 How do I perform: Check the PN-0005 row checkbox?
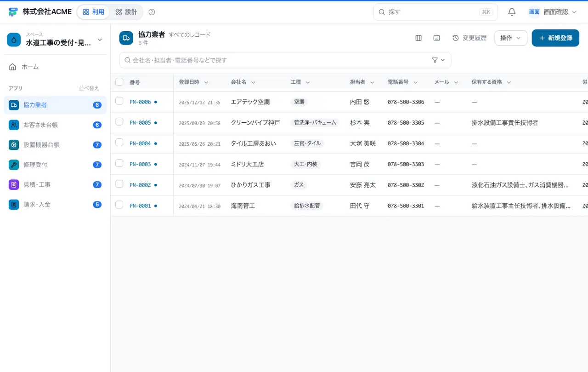pos(119,121)
